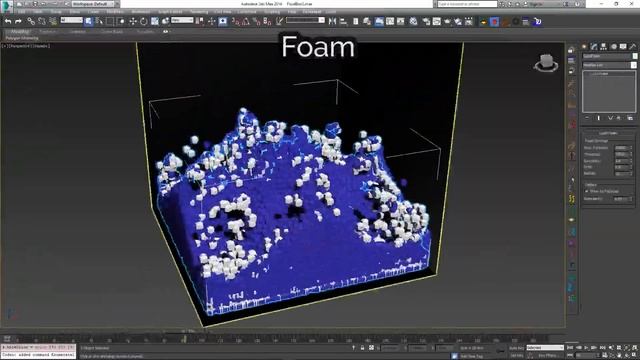Screen dimensions: 640x360
Task: Click the 3ds Max application button
Action: coord(6,6)
